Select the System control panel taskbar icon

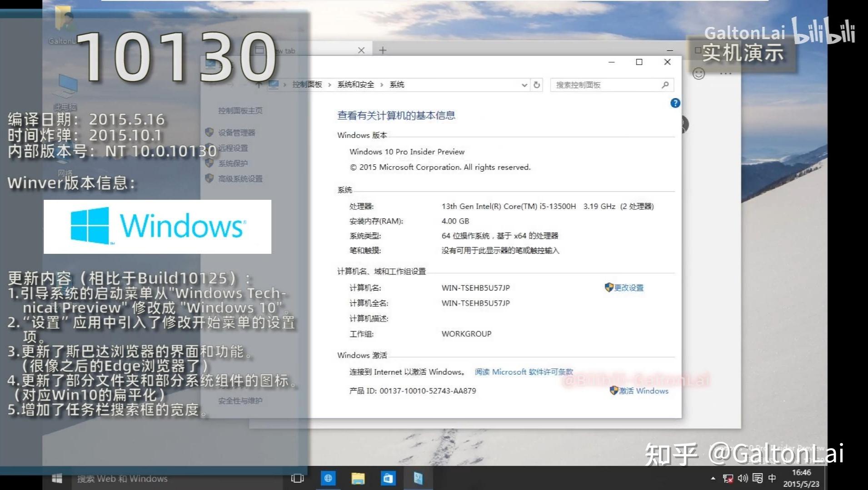click(418, 478)
